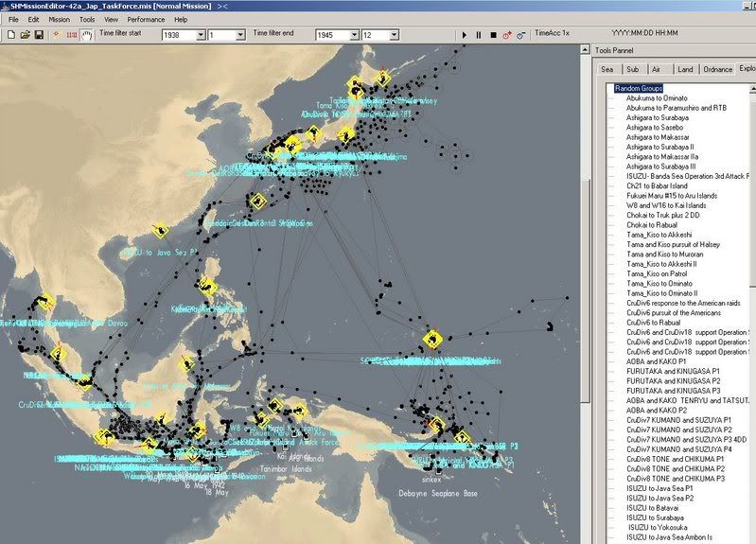Screen dimensions: 756x544
Task: Open the time filter end month dropdown
Action: [394, 35]
